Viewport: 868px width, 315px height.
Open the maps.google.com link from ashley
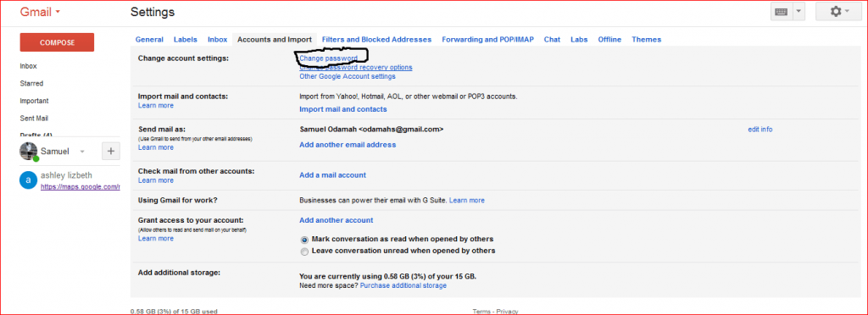click(x=81, y=187)
